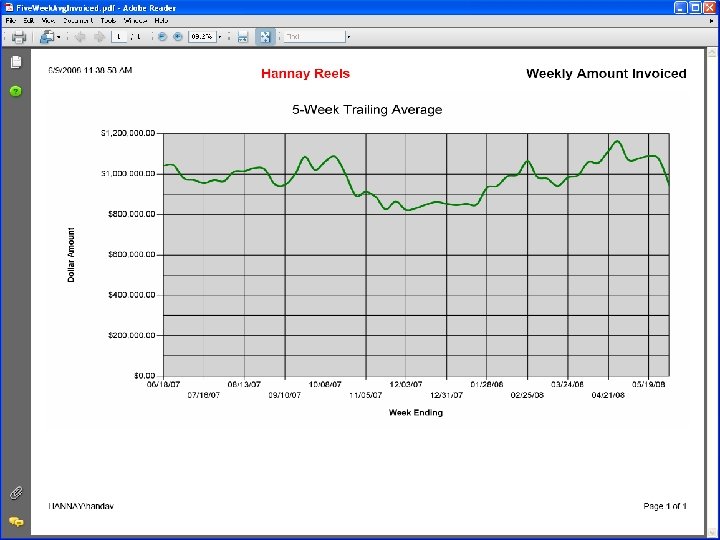Click the Adobe Reader title bar PDF icon
The width and height of the screenshot is (720, 540).
pyautogui.click(x=9, y=8)
